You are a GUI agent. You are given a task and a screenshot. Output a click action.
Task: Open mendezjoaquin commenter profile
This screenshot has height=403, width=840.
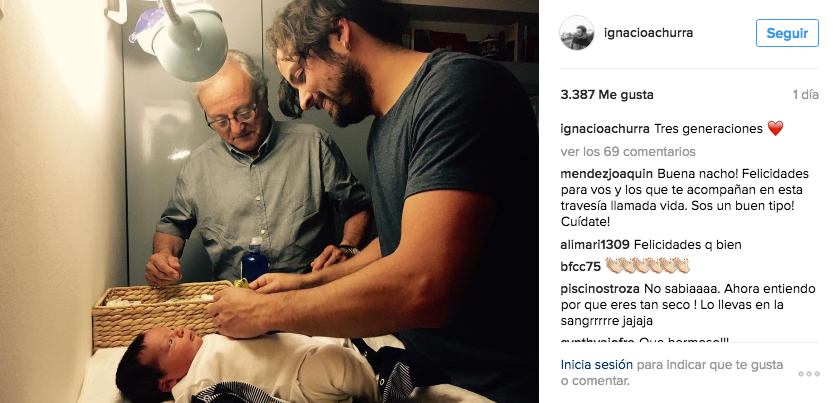coord(606,174)
